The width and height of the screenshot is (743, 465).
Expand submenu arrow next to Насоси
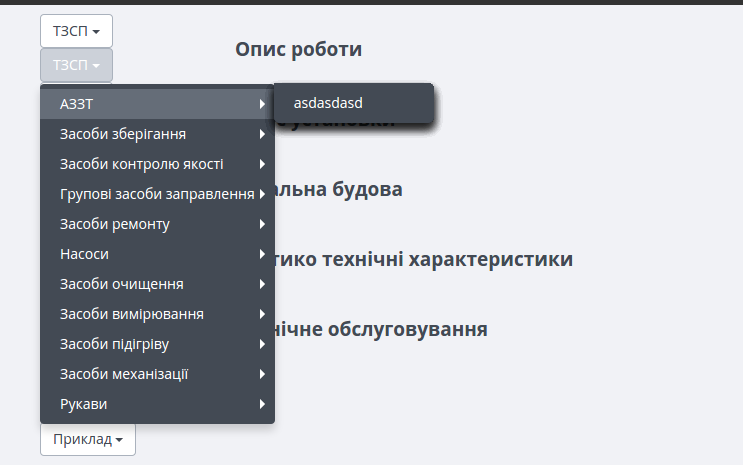[x=261, y=254]
